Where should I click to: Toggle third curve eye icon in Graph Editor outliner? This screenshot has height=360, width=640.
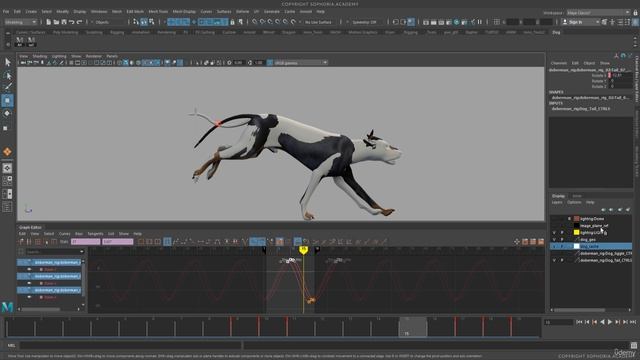(29, 297)
